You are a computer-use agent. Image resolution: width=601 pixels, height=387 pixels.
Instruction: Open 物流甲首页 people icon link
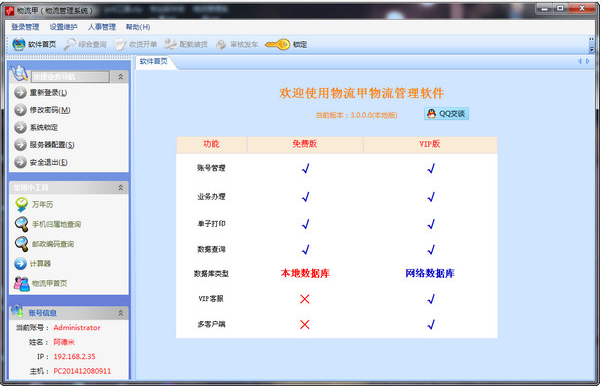[x=21, y=284]
